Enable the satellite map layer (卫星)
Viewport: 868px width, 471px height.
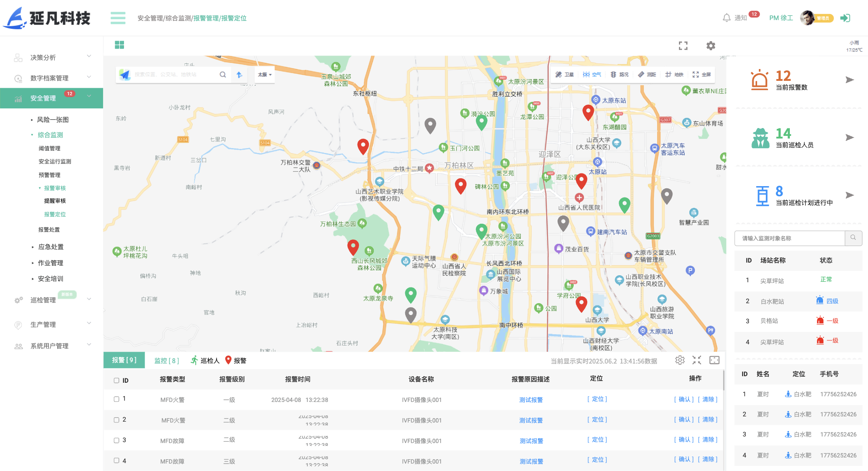(x=565, y=74)
